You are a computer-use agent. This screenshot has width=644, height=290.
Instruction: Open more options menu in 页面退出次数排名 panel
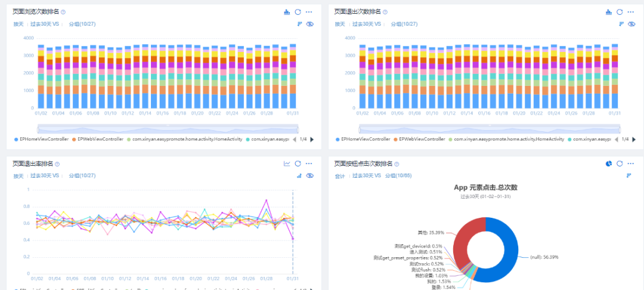(x=631, y=12)
